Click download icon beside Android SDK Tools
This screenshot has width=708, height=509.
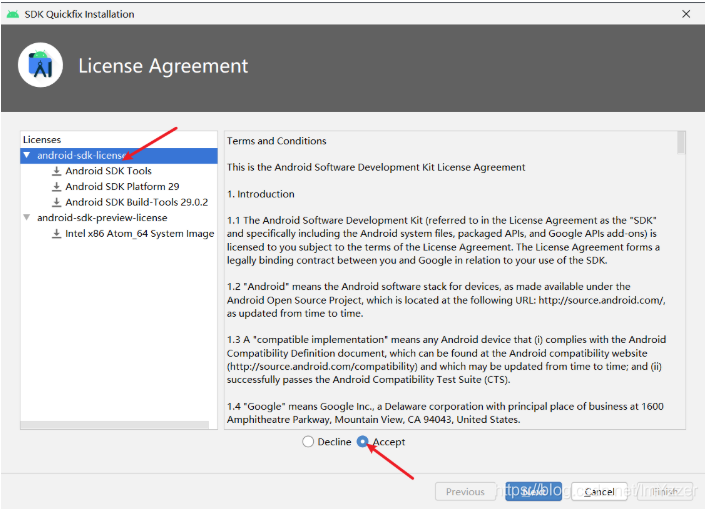click(56, 171)
